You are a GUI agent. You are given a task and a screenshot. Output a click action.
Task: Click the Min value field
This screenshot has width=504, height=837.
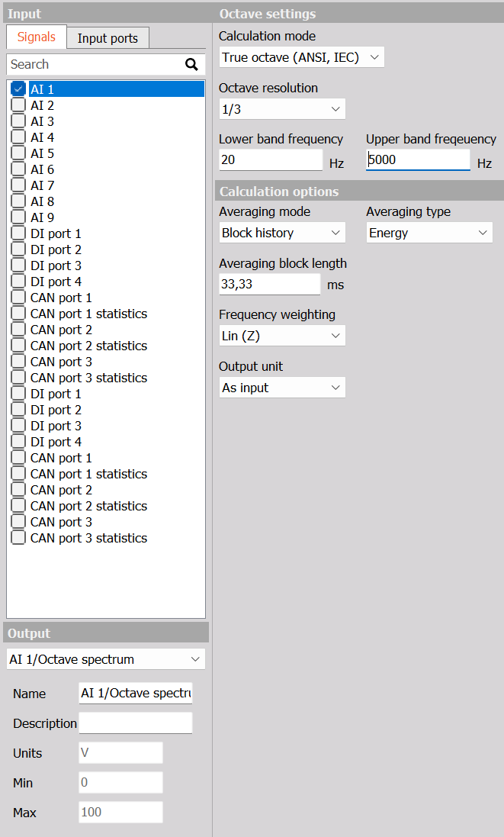click(120, 783)
